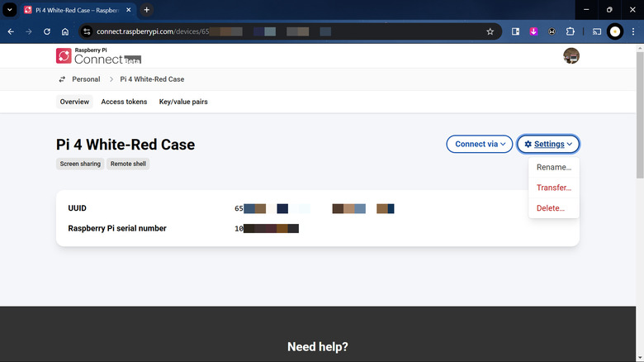Click the organisation switch arrows icon
The height and width of the screenshot is (362, 644).
click(62, 79)
